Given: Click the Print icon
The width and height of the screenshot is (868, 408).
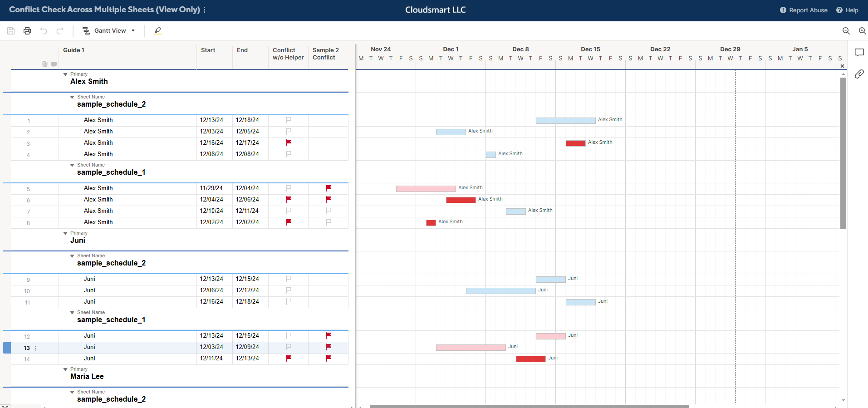Looking at the screenshot, I should pyautogui.click(x=27, y=31).
